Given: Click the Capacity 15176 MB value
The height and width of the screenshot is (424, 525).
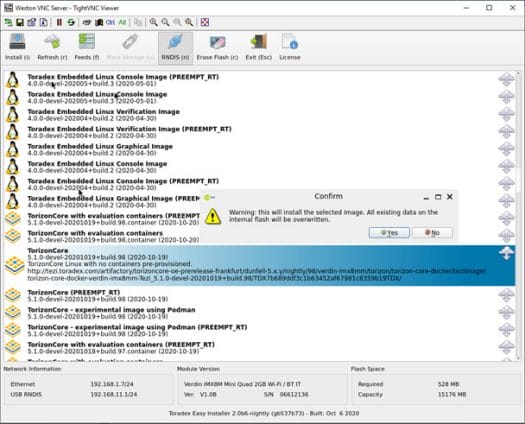Looking at the screenshot, I should pyautogui.click(x=452, y=395).
